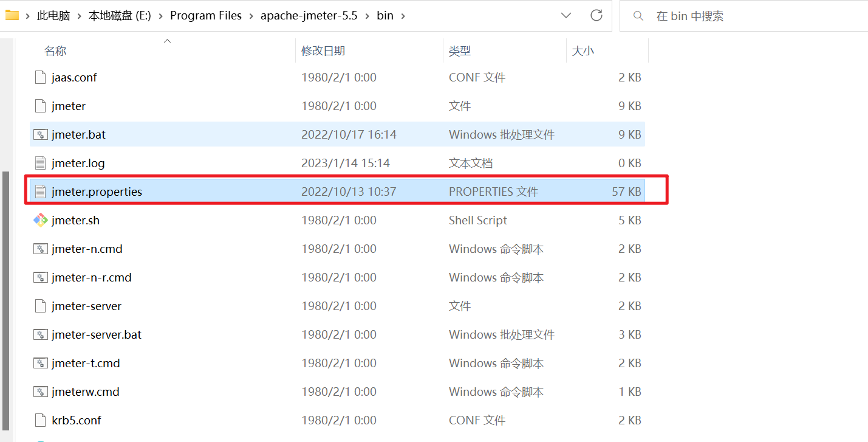868x442 pixels.
Task: Open the address bar history dropdown
Action: 566,15
